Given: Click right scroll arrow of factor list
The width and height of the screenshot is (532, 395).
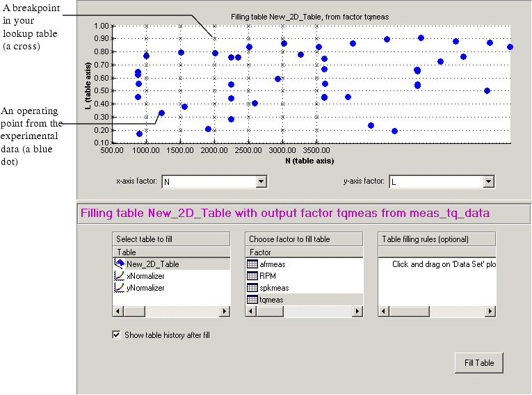Looking at the screenshot, I should tap(357, 311).
